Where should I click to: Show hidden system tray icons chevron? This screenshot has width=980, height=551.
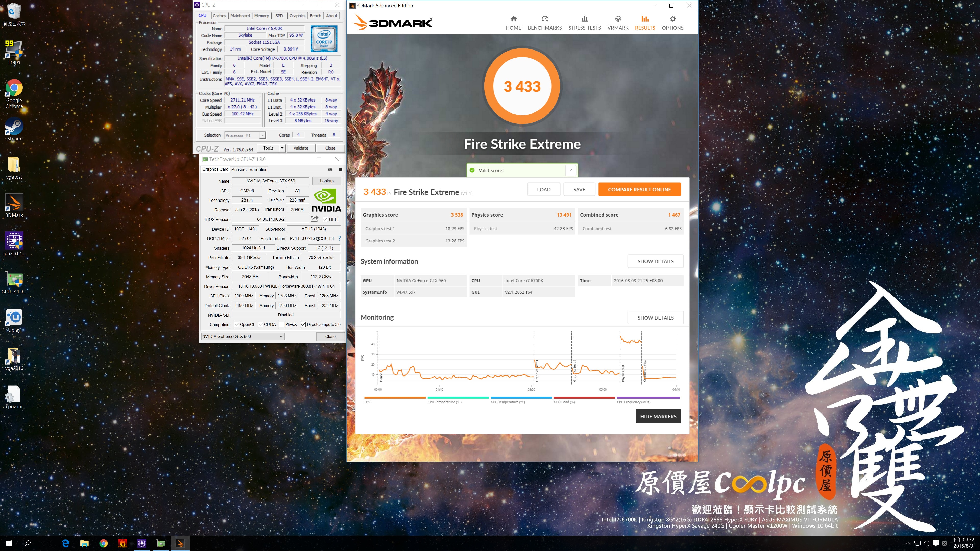pos(908,543)
